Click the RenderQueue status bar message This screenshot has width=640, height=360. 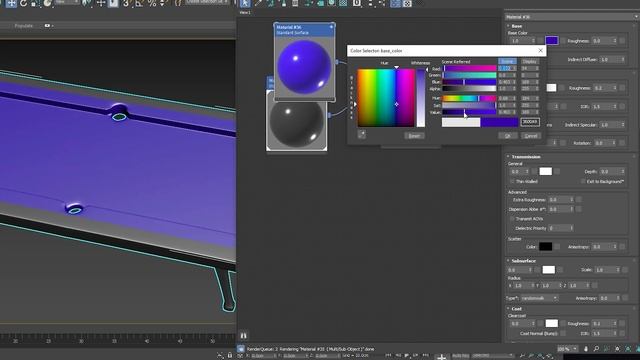tap(311, 349)
